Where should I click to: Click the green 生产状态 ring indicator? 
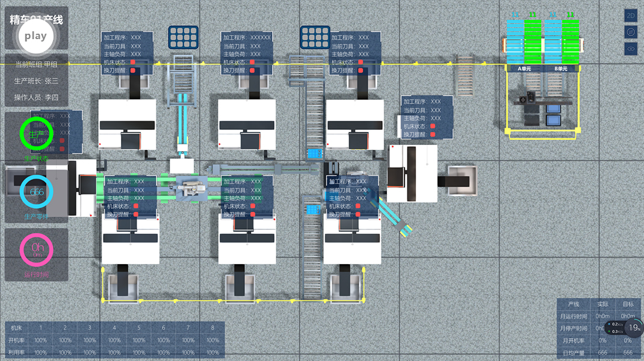(x=37, y=134)
